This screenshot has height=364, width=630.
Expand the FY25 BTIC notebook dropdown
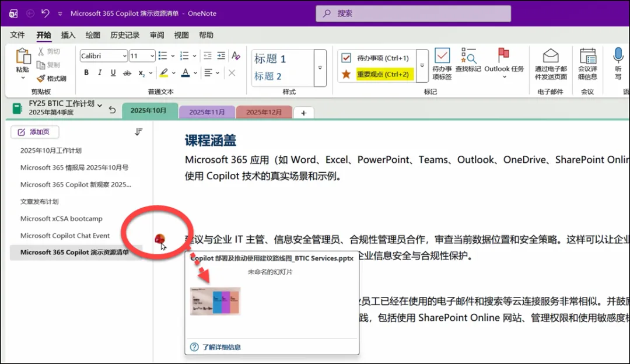pos(100,105)
